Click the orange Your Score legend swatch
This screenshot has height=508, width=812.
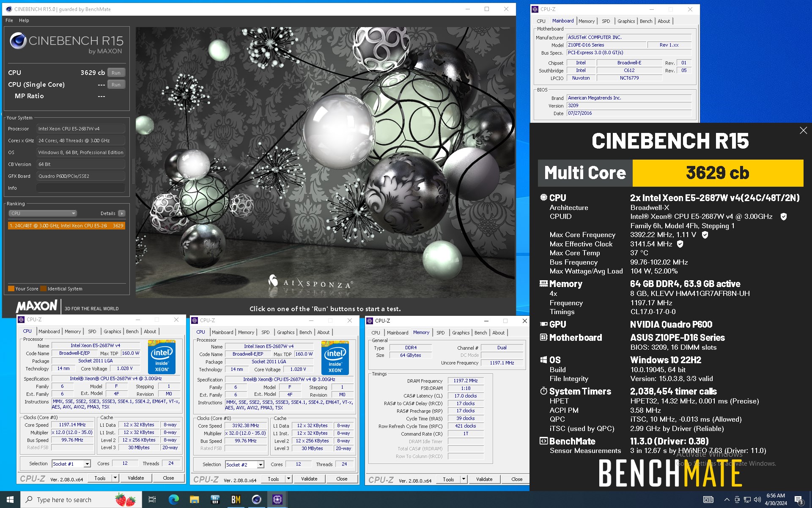(11, 289)
